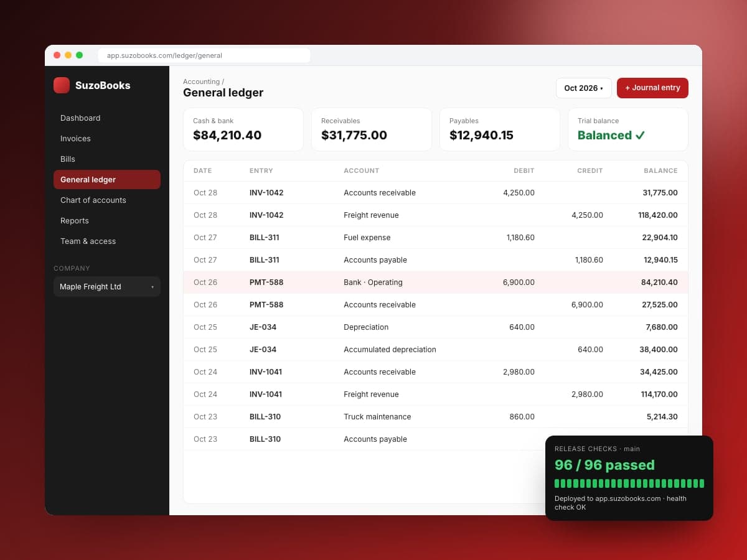Click the 84,210.40 balance in the ledger table

click(x=659, y=282)
